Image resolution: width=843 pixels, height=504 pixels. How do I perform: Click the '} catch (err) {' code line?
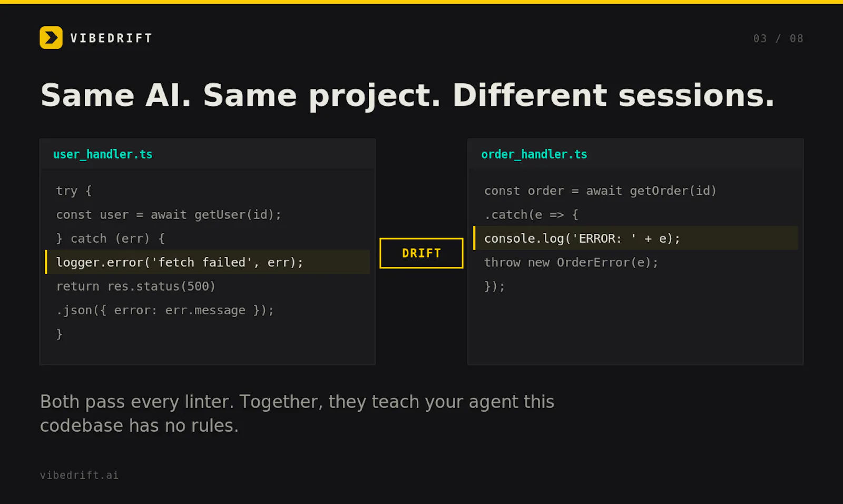(x=111, y=239)
